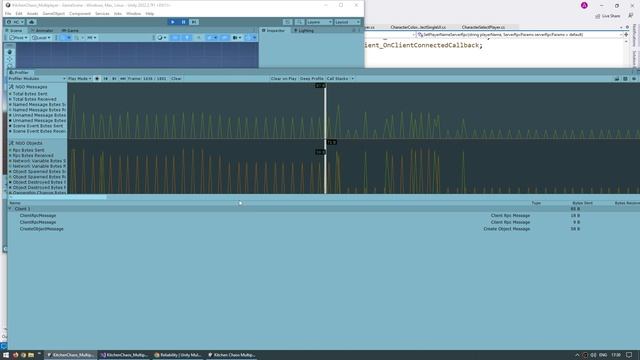Viewport: 640px width, 360px height.
Task: Open the Call Stacks dropdown arrow
Action: click(x=353, y=78)
